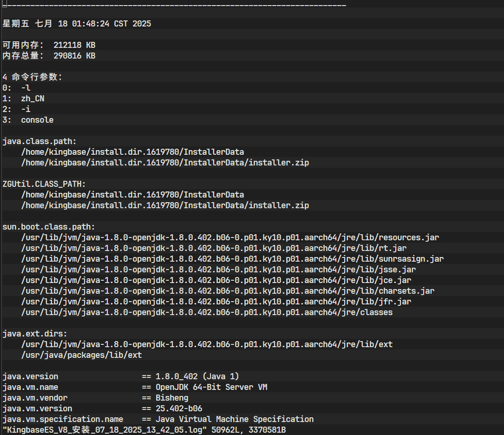Click the java.ext.dirs: heading
Viewport: 504px width, 435px height.
tap(35, 334)
